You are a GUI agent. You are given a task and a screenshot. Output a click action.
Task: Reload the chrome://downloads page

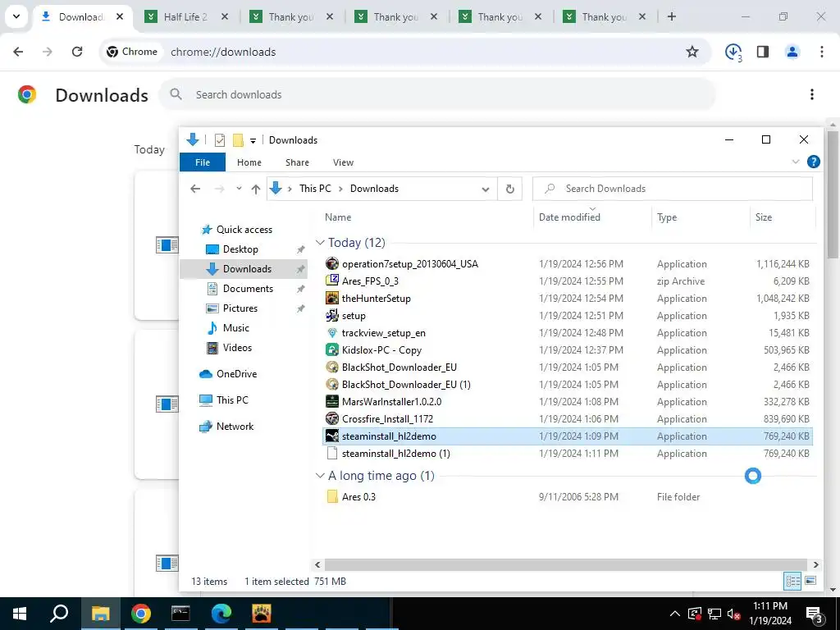click(77, 52)
